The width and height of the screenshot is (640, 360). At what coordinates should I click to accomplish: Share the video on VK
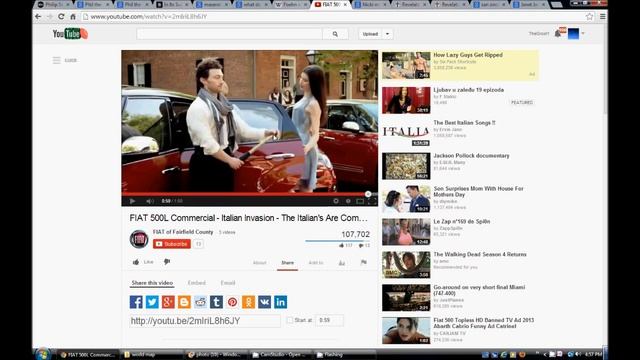(x=264, y=302)
